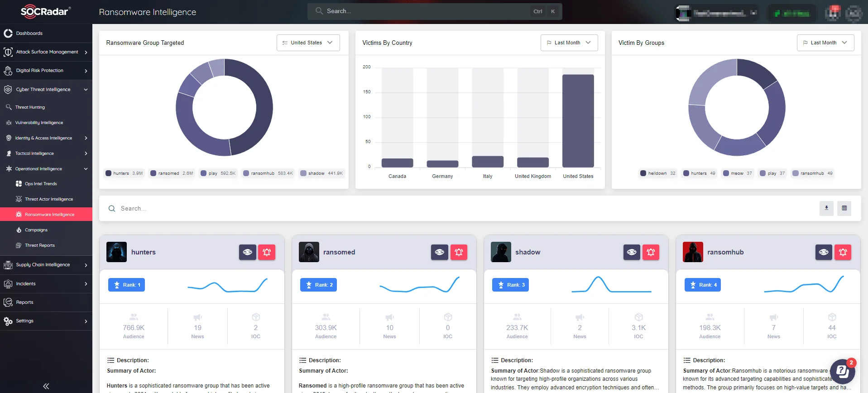868x393 pixels.
Task: Expand Digital Risk Protection menu
Action: coord(46,71)
